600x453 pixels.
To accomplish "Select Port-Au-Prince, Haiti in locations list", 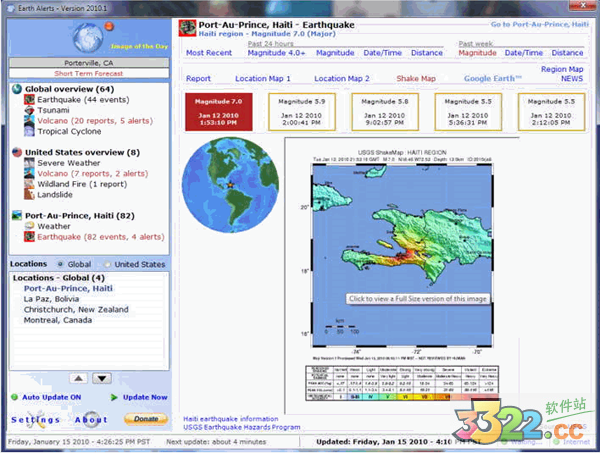I will (68, 288).
